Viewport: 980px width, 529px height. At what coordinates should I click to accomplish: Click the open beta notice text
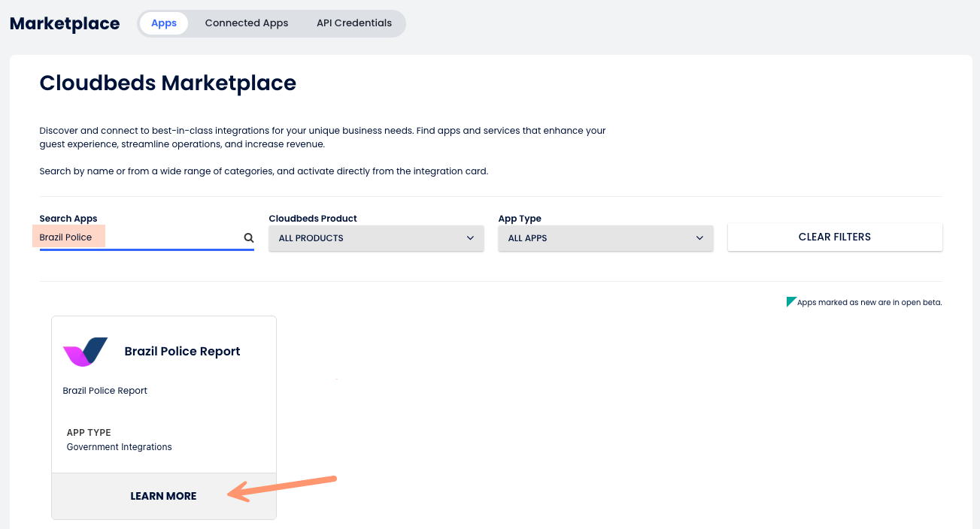[869, 303]
